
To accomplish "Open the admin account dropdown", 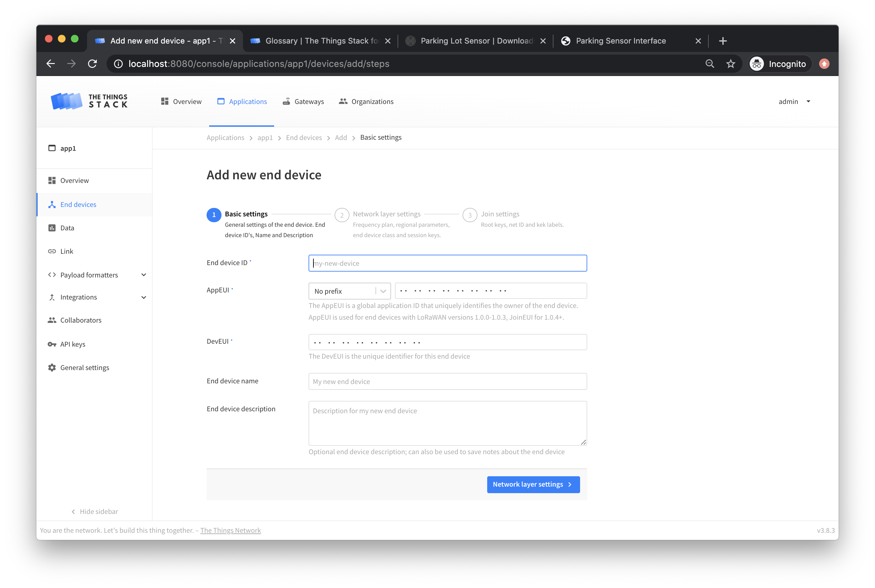I will [x=794, y=101].
